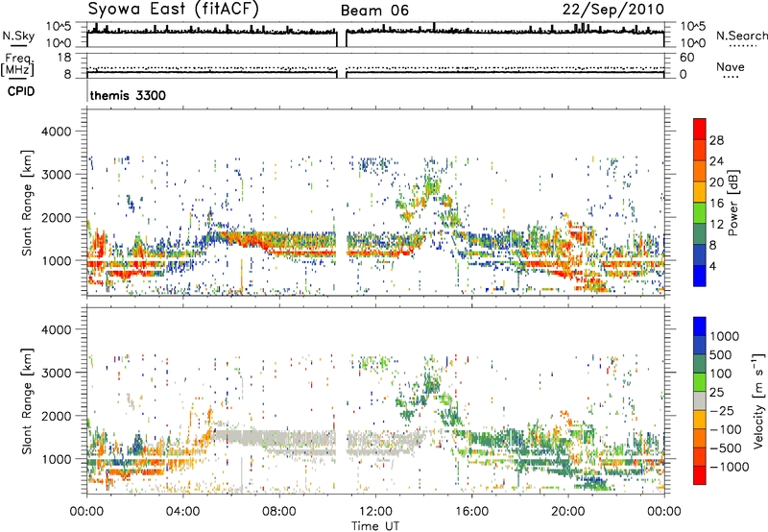
Task: Click the "Beam 06" header text
Action: [x=374, y=11]
